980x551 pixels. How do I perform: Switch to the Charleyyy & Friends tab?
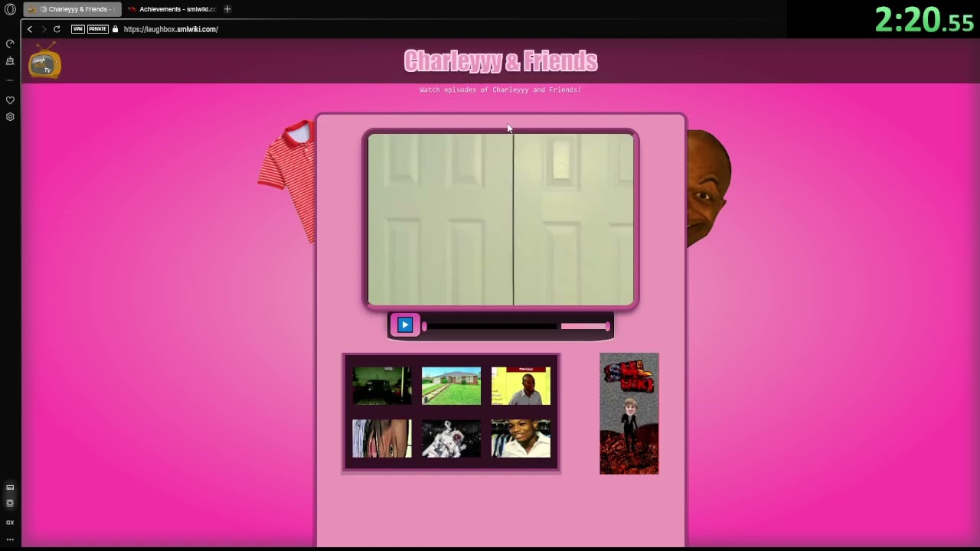click(72, 9)
